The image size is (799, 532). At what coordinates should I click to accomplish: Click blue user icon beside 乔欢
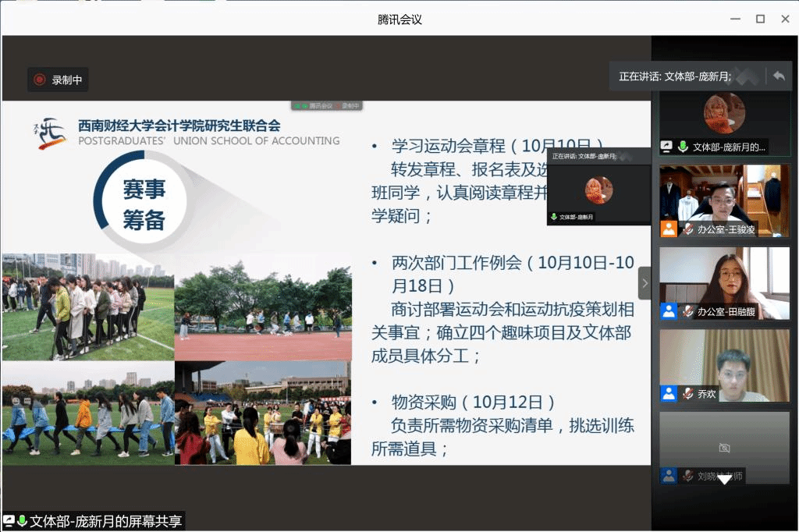pos(669,393)
